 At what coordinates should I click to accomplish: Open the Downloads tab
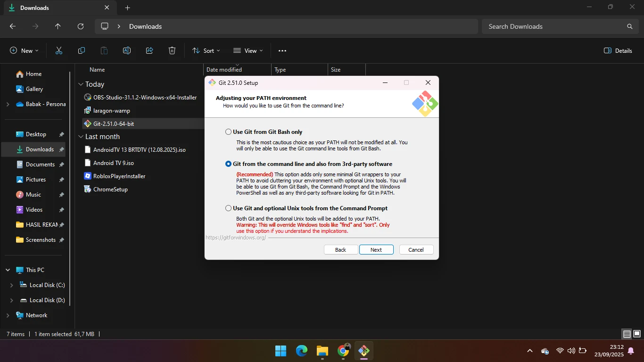click(52, 8)
